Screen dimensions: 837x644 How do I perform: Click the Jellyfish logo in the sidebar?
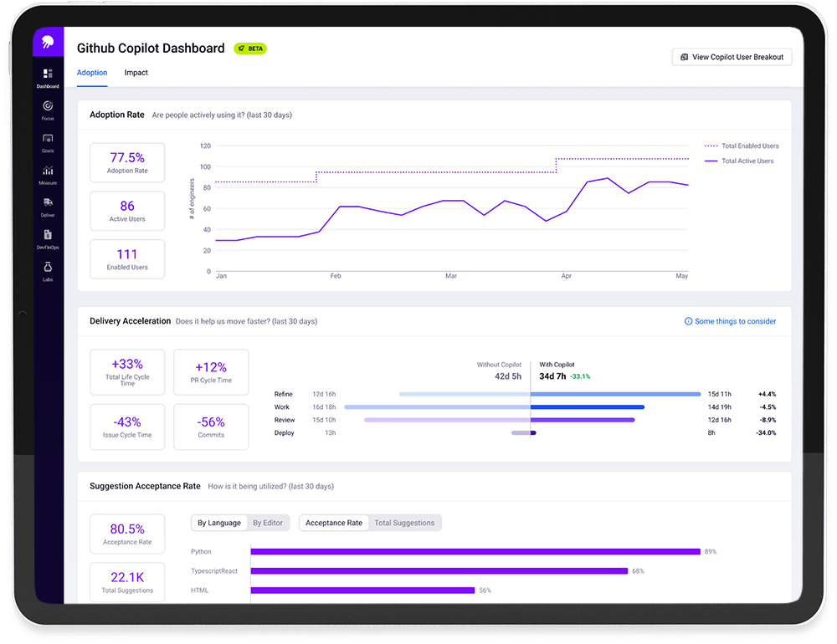(48, 42)
